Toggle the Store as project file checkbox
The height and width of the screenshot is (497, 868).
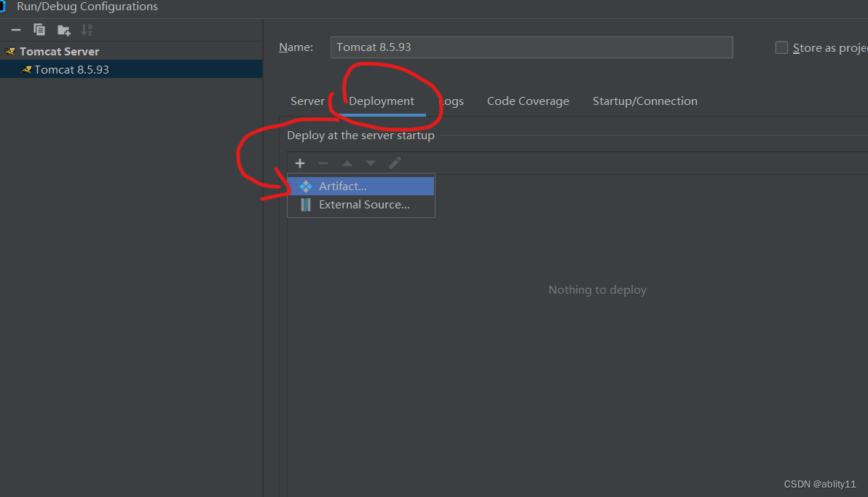pos(781,47)
